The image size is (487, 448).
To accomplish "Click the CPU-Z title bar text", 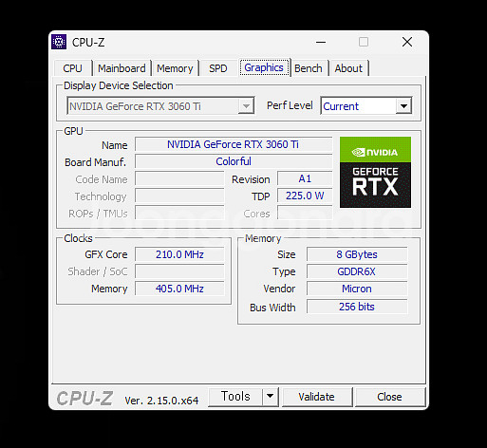I will point(88,43).
